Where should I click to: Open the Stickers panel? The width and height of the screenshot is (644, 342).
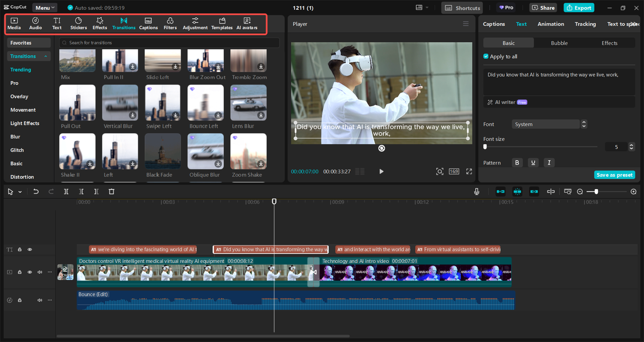click(x=78, y=23)
